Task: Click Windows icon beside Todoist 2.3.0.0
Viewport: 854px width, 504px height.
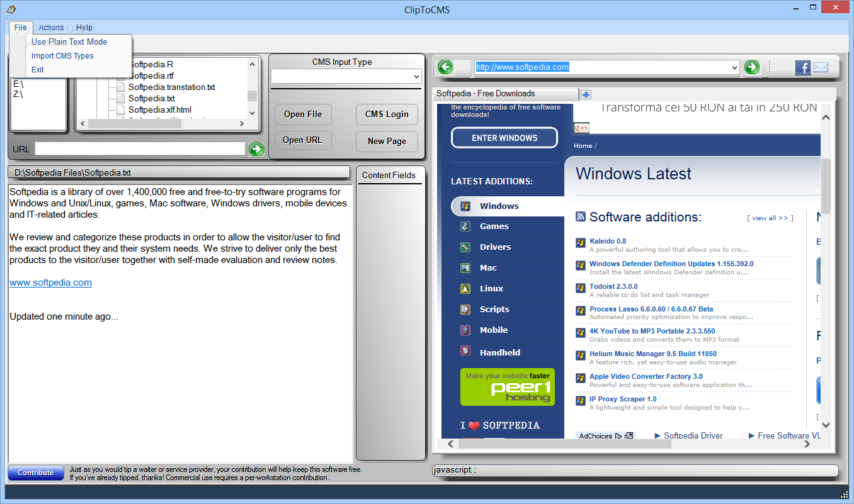Action: 581,288
